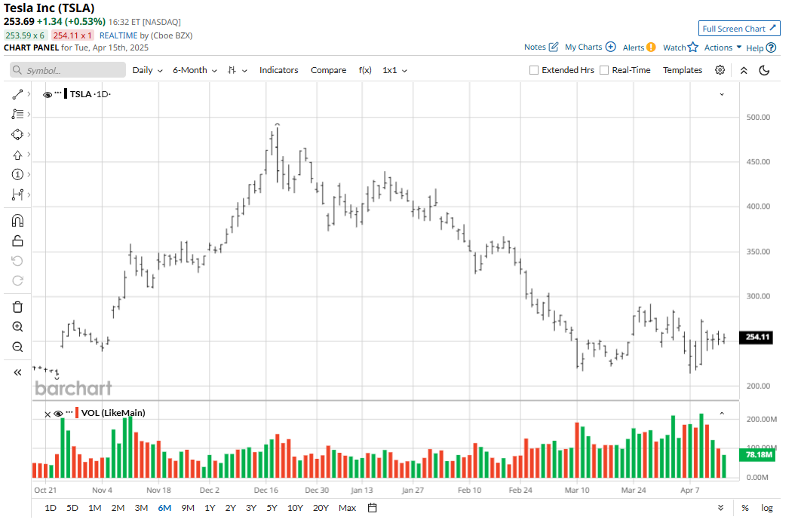The width and height of the screenshot is (801, 532).
Task: Click the 78.18M volume label
Action: coord(757,454)
